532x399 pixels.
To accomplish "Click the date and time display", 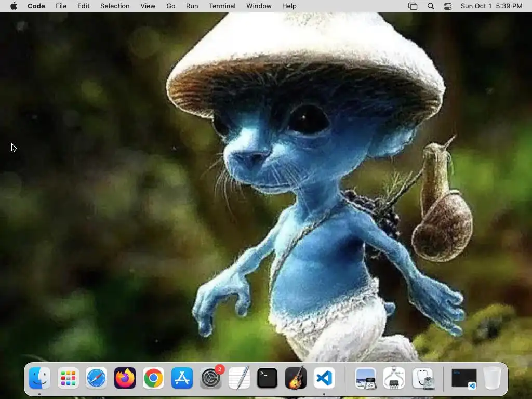I will click(491, 6).
